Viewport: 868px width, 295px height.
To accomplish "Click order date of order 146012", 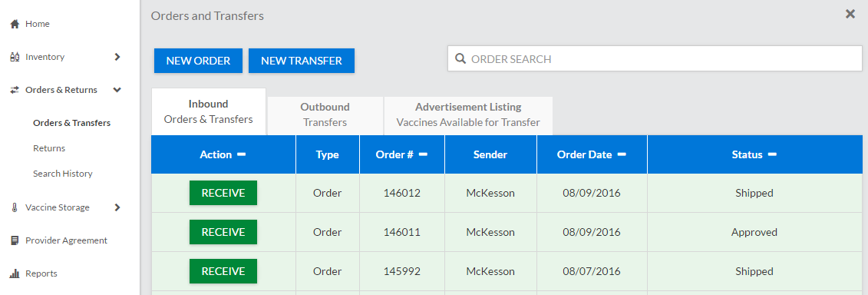I will tap(592, 194).
